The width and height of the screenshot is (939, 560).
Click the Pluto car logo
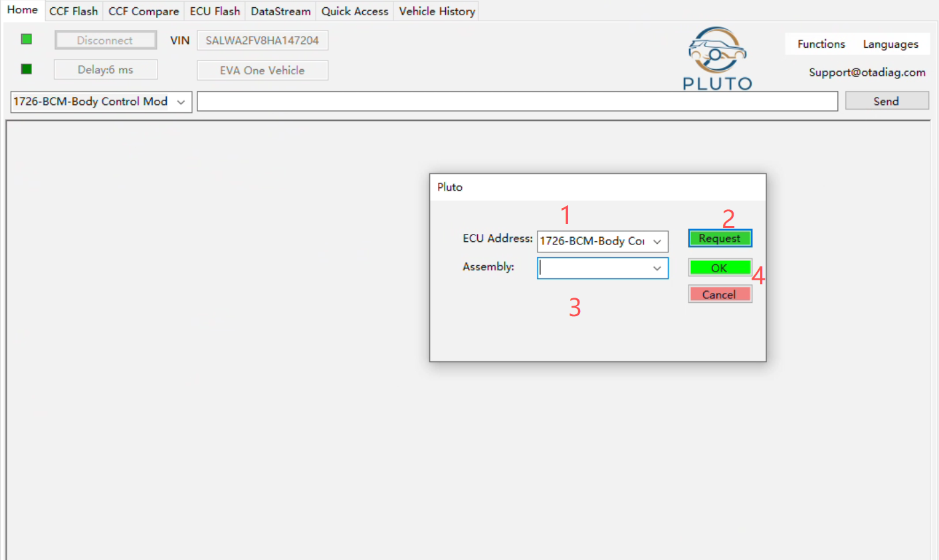coord(717,58)
